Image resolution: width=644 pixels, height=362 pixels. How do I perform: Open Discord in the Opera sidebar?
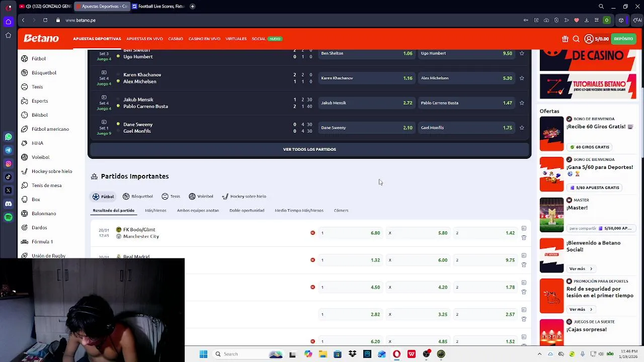point(8,204)
